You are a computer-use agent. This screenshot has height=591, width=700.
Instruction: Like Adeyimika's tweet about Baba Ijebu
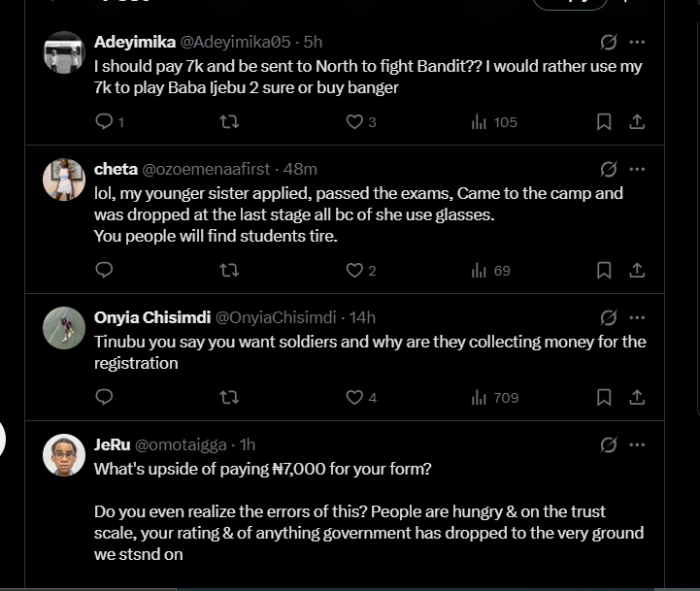click(355, 122)
